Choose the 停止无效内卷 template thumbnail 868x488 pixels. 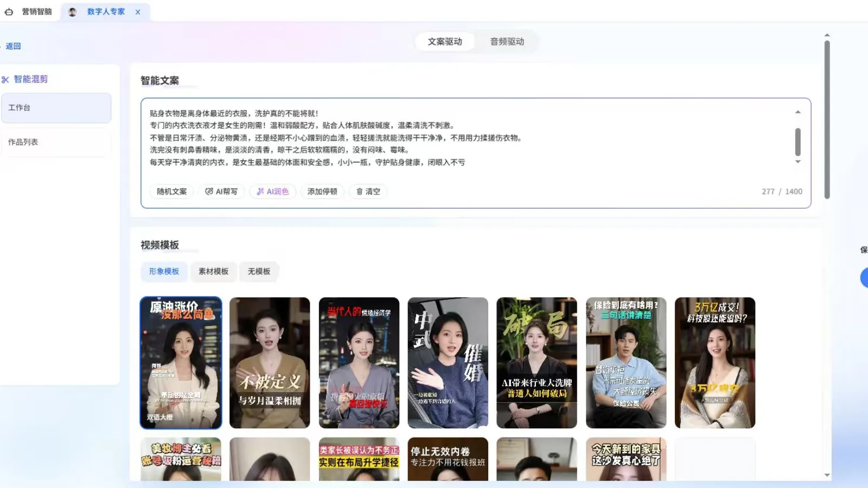point(448,459)
